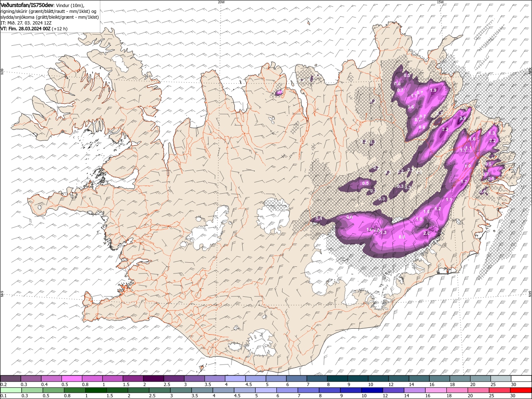The height and width of the screenshot is (399, 532).
Task: Click the 1.7 snowfall value on the map
Action: coord(464,182)
